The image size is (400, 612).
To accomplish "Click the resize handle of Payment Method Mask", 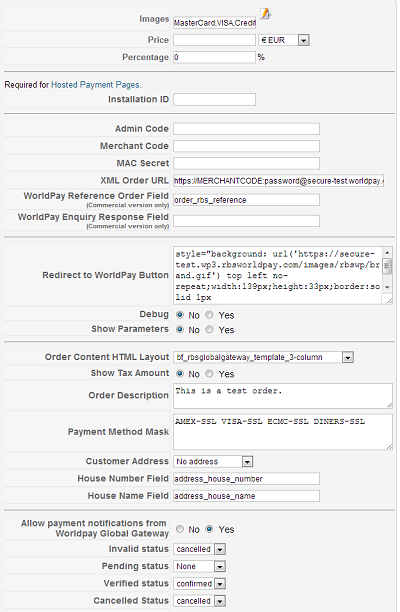I will [389, 446].
